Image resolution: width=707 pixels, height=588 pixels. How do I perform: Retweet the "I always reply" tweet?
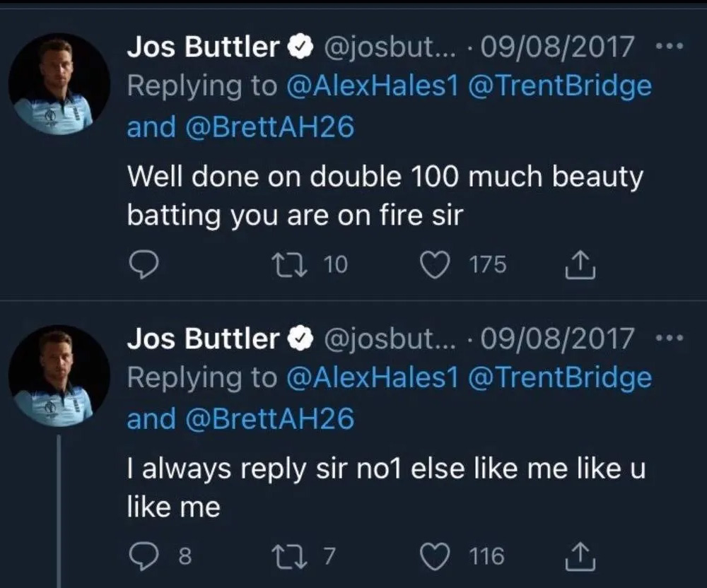pos(287,556)
